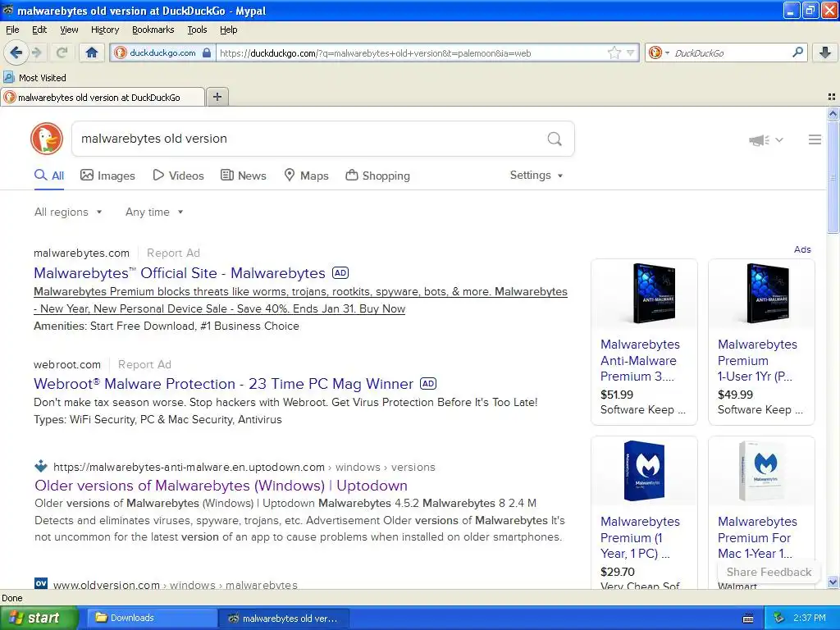
Task: Click the Uptodown favicon beside result URL
Action: tap(41, 466)
